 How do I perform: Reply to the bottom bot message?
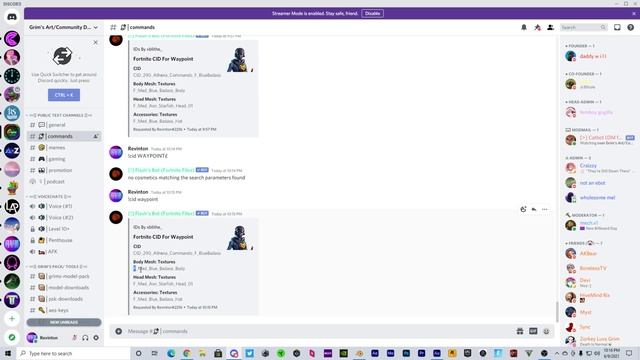point(534,209)
